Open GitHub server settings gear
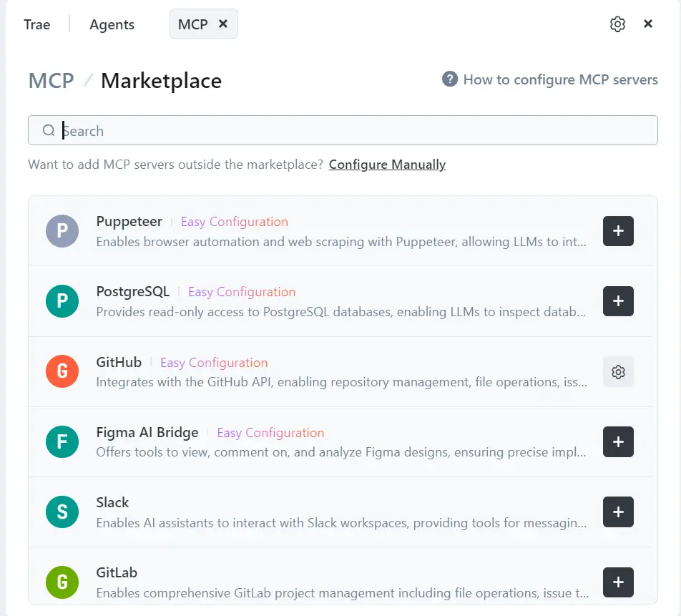Image resolution: width=681 pixels, height=616 pixels. tap(618, 372)
